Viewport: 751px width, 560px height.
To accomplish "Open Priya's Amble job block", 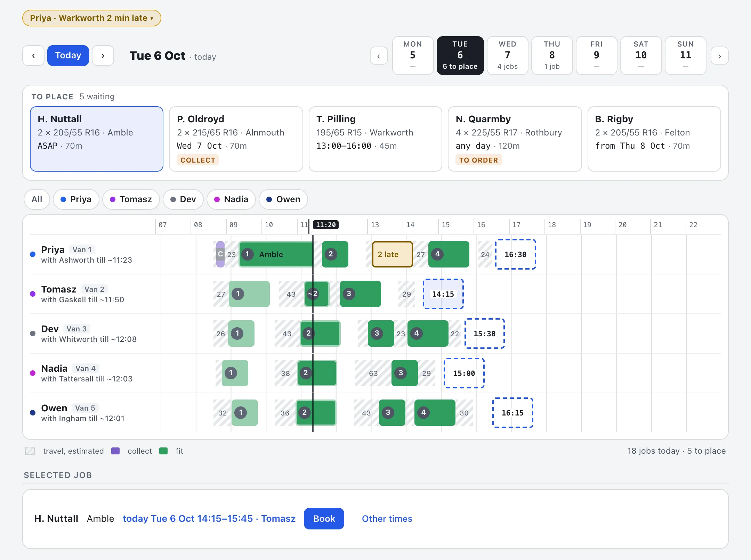I will [276, 254].
